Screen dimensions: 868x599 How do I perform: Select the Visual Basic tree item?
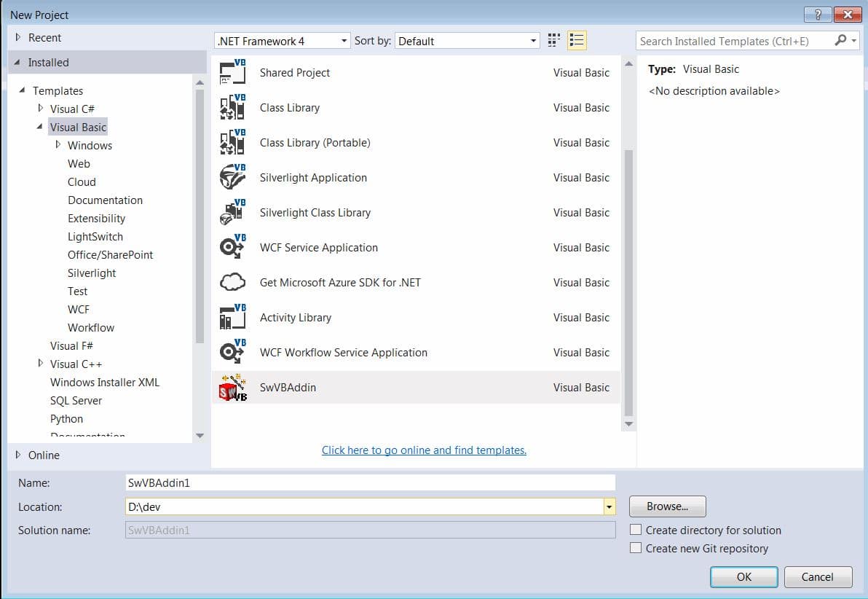click(78, 127)
